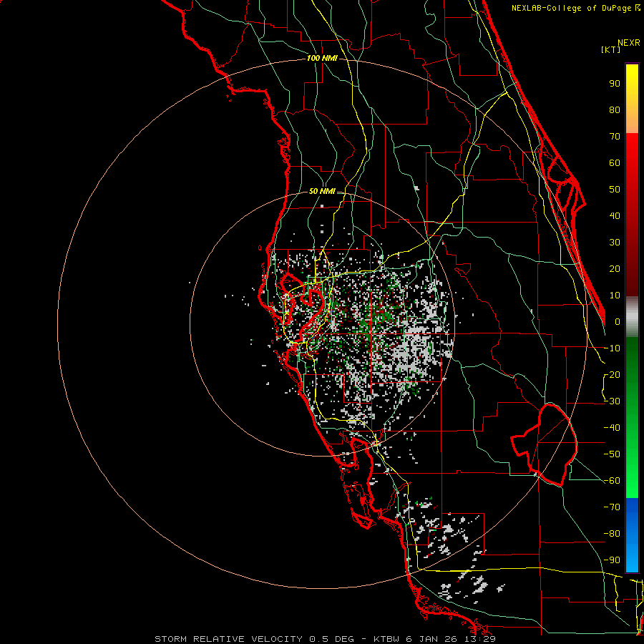Click the storm relative velocity caption text
The width and height of the screenshot is (644, 644).
(325, 639)
